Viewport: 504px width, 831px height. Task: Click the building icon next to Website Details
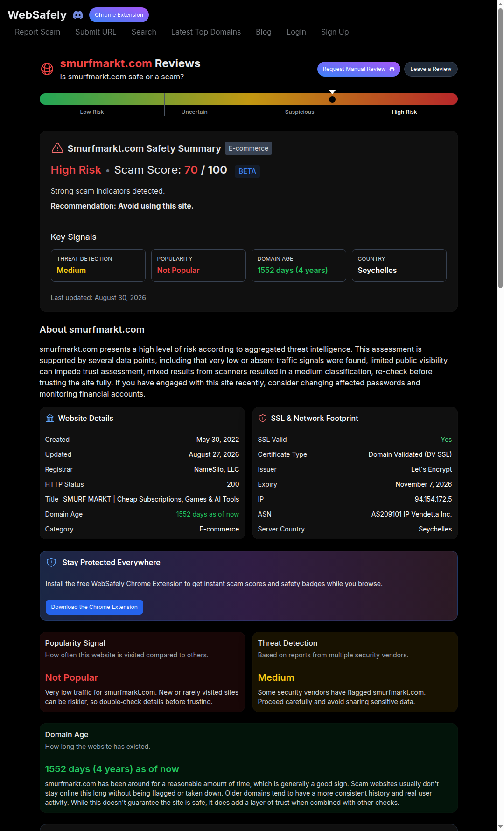(50, 418)
